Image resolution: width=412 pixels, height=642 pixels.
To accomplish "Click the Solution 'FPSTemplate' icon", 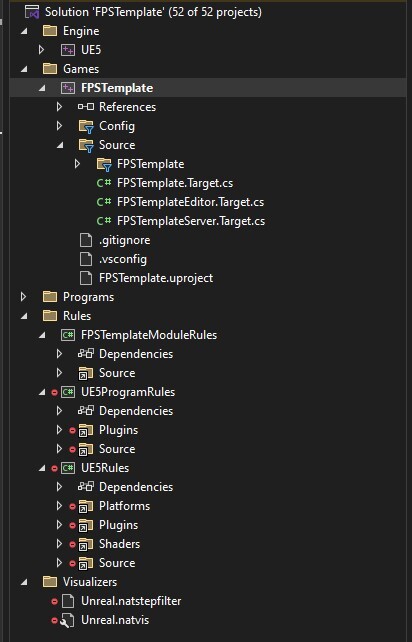I will pos(32,12).
